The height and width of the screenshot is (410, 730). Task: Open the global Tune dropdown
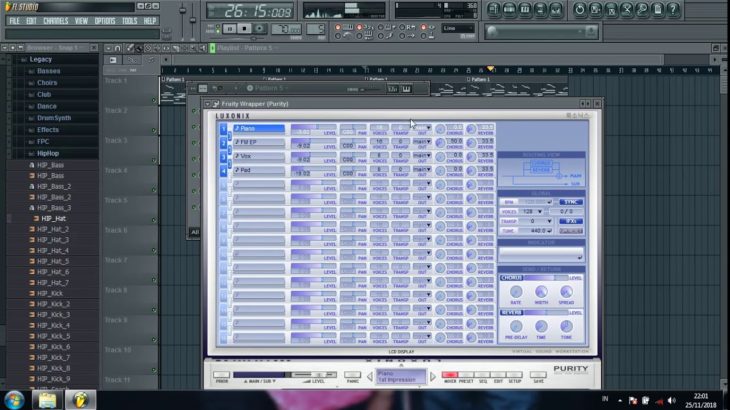point(535,231)
